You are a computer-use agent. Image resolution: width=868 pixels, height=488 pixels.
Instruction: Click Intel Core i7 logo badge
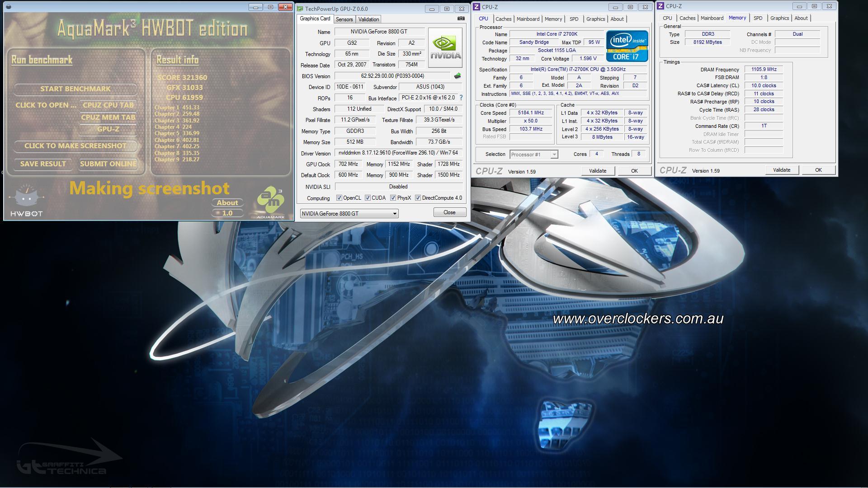(x=627, y=46)
